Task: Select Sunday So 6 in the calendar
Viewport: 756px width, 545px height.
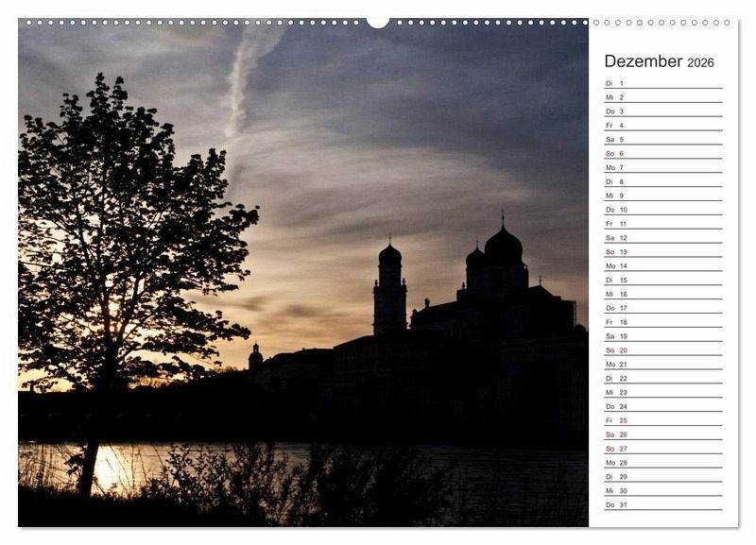Action: tap(662, 153)
